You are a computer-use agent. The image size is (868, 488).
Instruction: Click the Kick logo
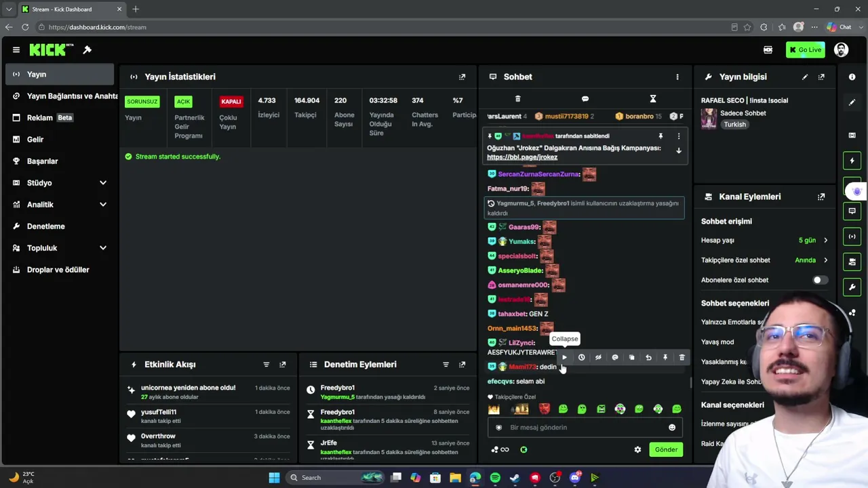pyautogui.click(x=51, y=49)
